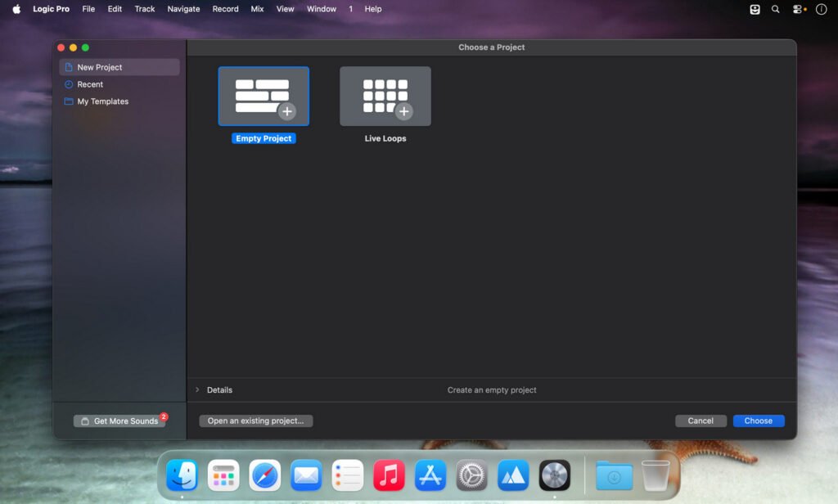Click the face icon in menu bar

tap(755, 9)
